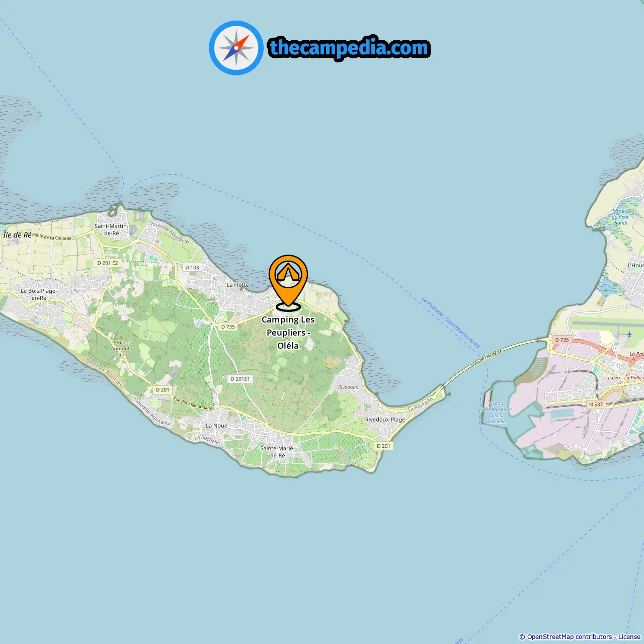Click the Le Bois-Plage-en-Ré label
Image resolution: width=644 pixels, height=644 pixels.
coord(39,294)
